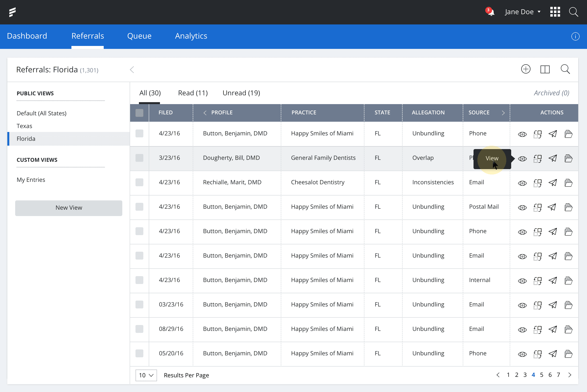Go to page 5 of results
The image size is (587, 392).
click(542, 375)
